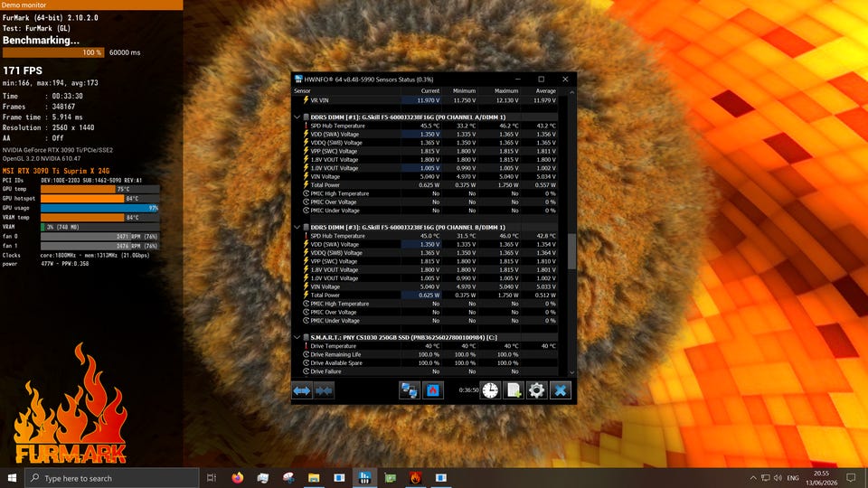Switch to HWiNFO taskbar icon
The width and height of the screenshot is (868, 488).
(x=364, y=477)
